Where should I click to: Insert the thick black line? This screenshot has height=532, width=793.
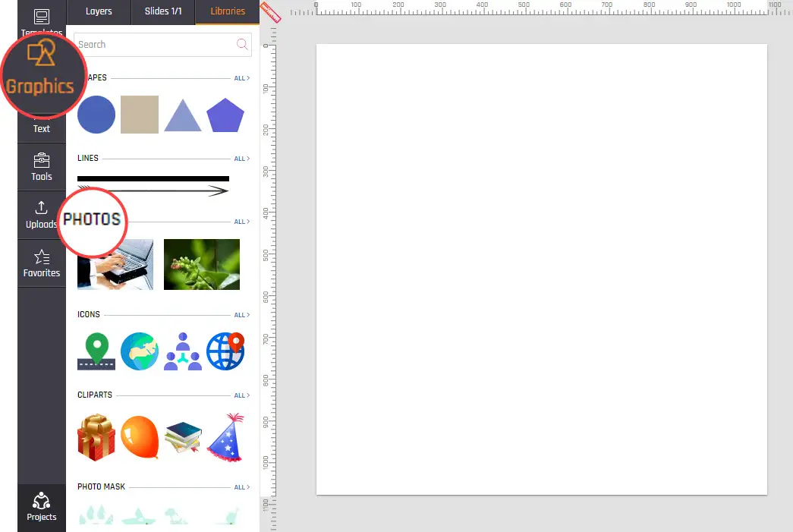pyautogui.click(x=153, y=178)
